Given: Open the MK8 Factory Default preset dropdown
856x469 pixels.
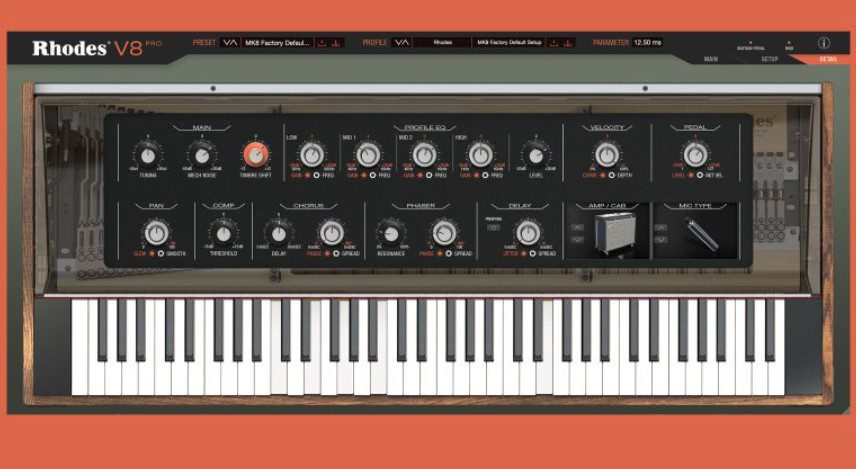Looking at the screenshot, I should coord(278,43).
